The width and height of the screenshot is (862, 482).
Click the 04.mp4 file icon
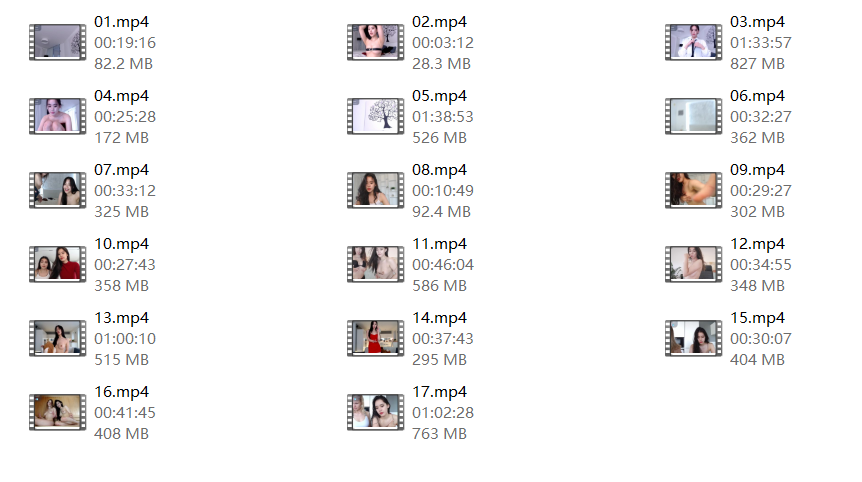pyautogui.click(x=58, y=116)
